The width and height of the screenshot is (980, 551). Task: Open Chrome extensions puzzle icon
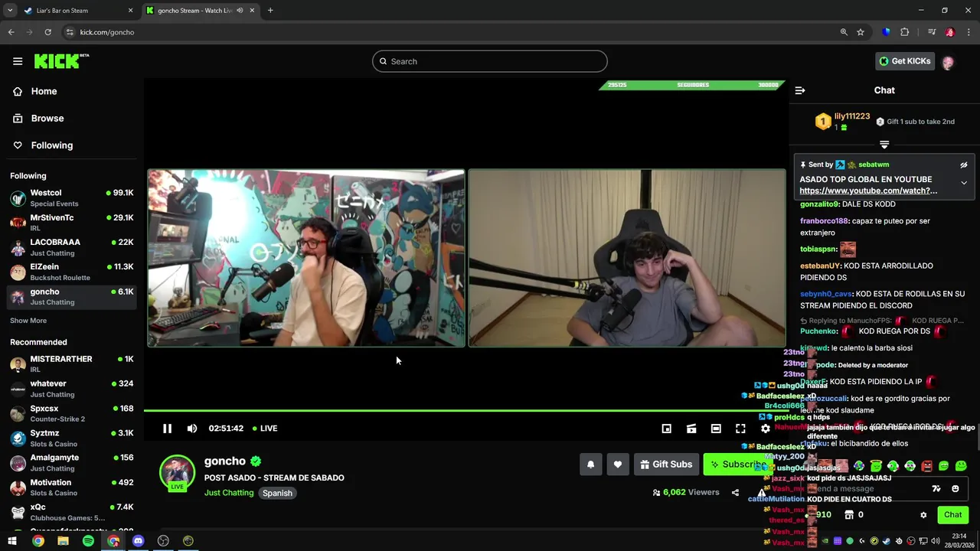pos(904,32)
